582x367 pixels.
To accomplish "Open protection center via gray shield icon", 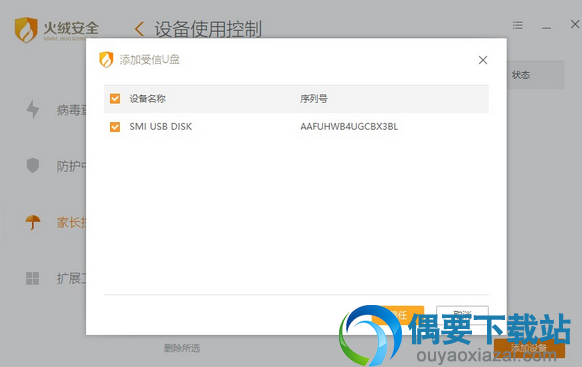I will [x=33, y=165].
